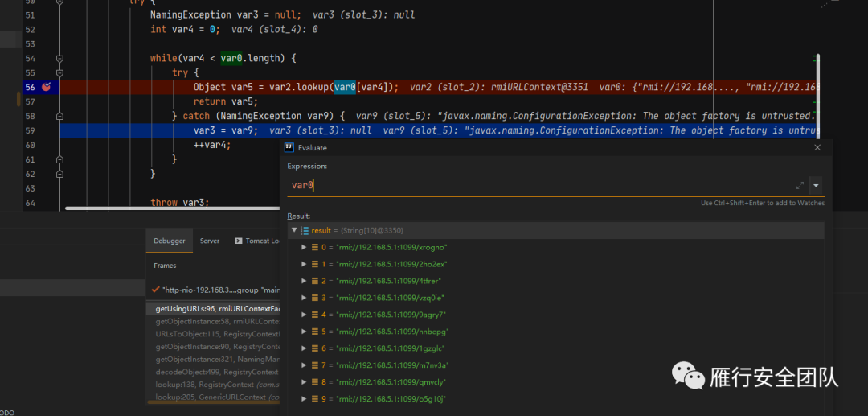Image resolution: width=868 pixels, height=416 pixels.
Task: Click the result array type icon
Action: tap(305, 230)
